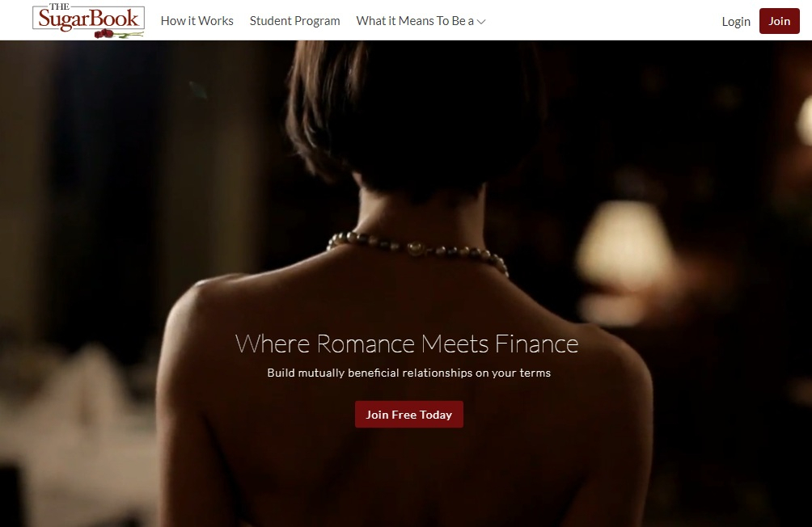Click chevron arrow beside What it Means To Be a
This screenshot has width=812, height=527.
pyautogui.click(x=481, y=22)
